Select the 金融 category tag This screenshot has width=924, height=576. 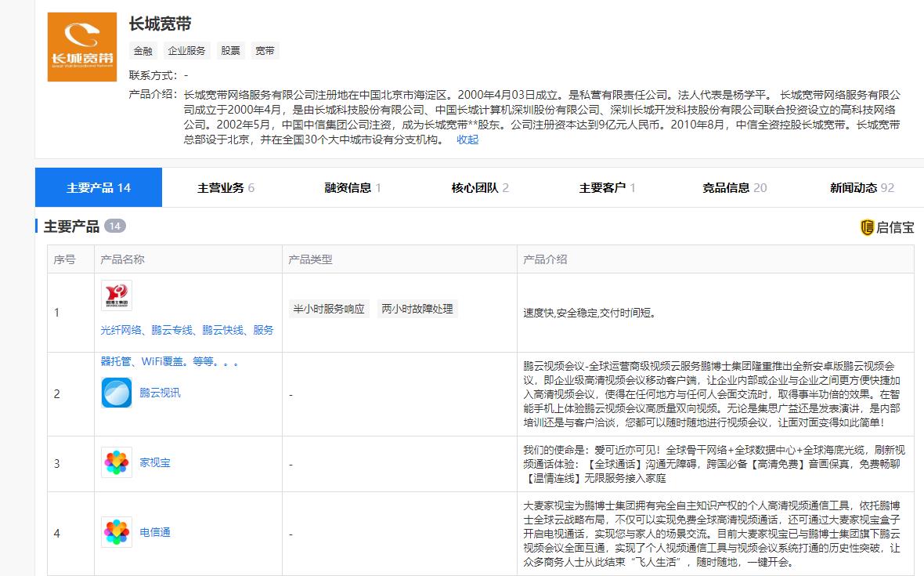(x=143, y=50)
